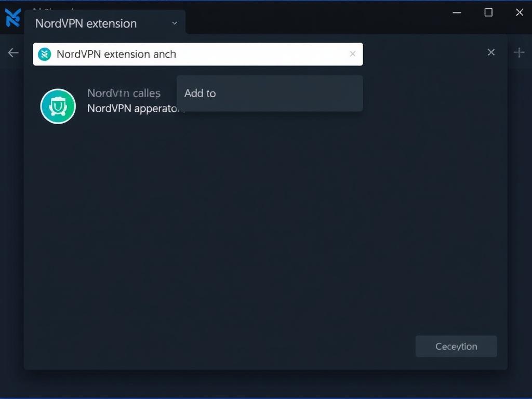Maximize the window

tap(488, 12)
